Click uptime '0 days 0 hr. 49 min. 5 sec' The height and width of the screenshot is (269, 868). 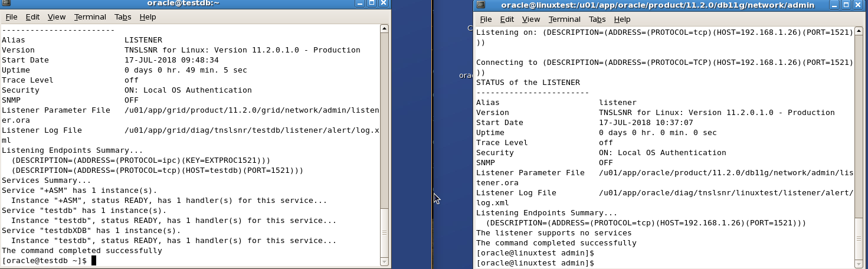point(186,70)
